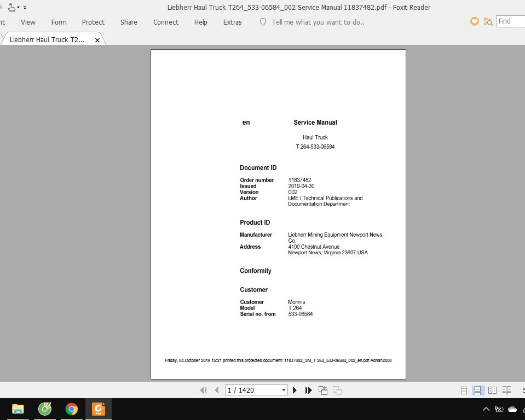Show hidden system tray icons
Screen dimensions: 525x420
(x=486, y=409)
